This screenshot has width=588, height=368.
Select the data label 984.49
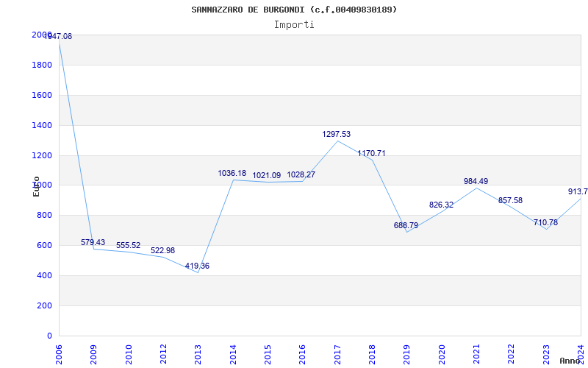pos(476,181)
